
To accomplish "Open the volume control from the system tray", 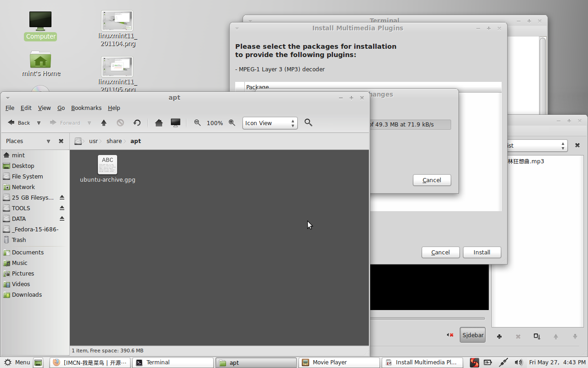I will pyautogui.click(x=519, y=362).
